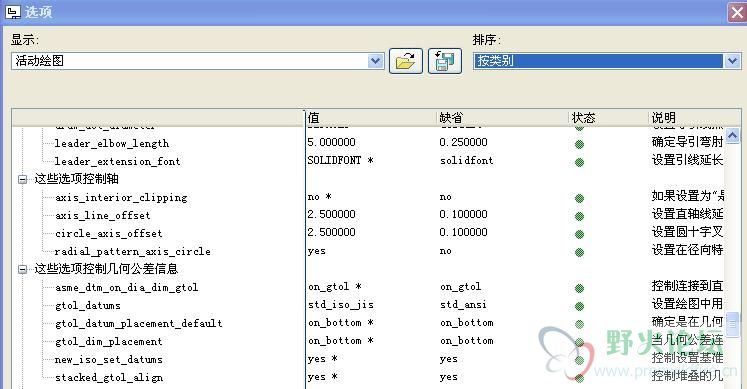Select the asme_dtm_on_dia_dim_gtol option
The height and width of the screenshot is (389, 747).
pyautogui.click(x=126, y=288)
